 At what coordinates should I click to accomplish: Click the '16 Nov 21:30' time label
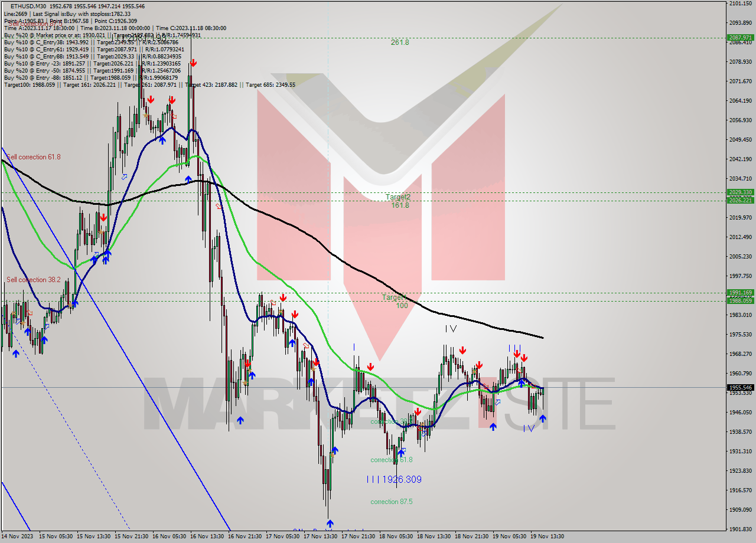(x=245, y=537)
